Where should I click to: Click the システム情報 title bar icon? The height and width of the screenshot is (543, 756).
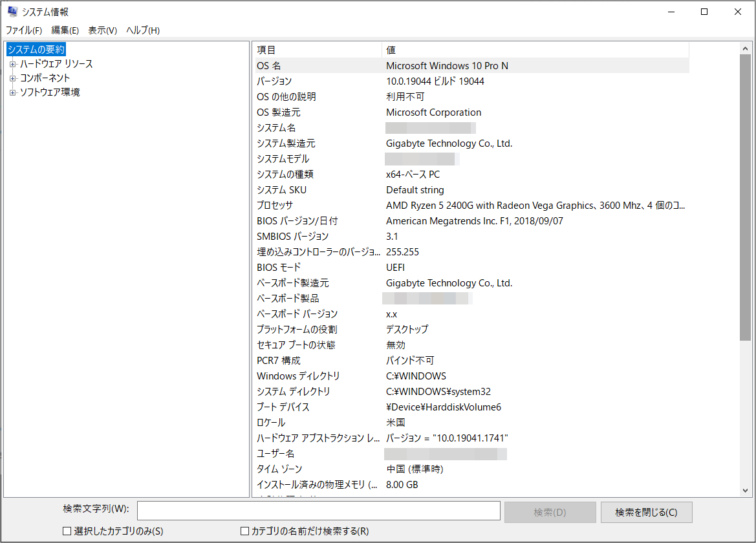pos(12,12)
